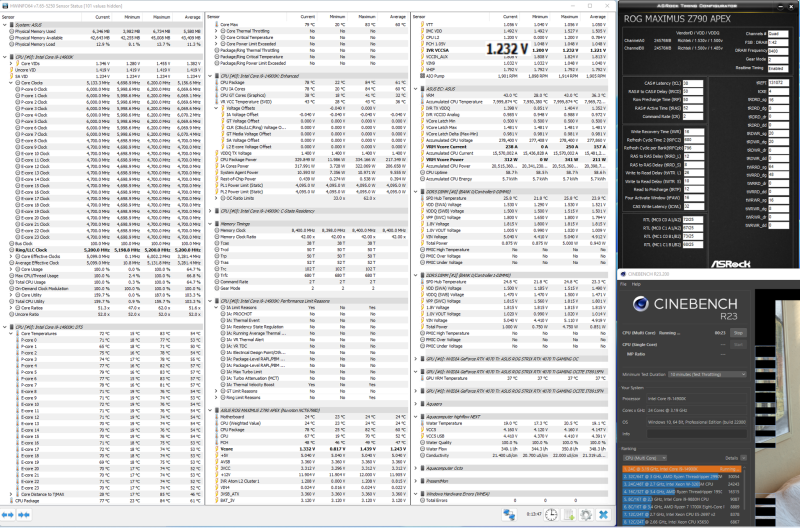The height and width of the screenshot is (528, 800).
Task: Click the Gear Mode field in Timing Configurator
Action: pyautogui.click(x=778, y=59)
